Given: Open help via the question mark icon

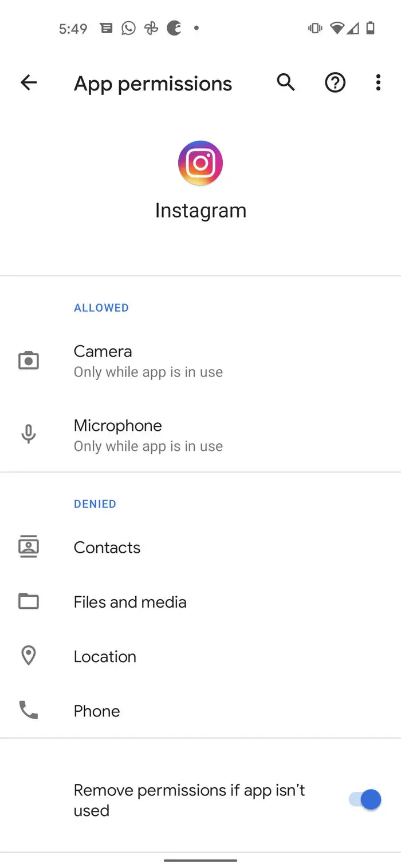Looking at the screenshot, I should click(x=335, y=83).
